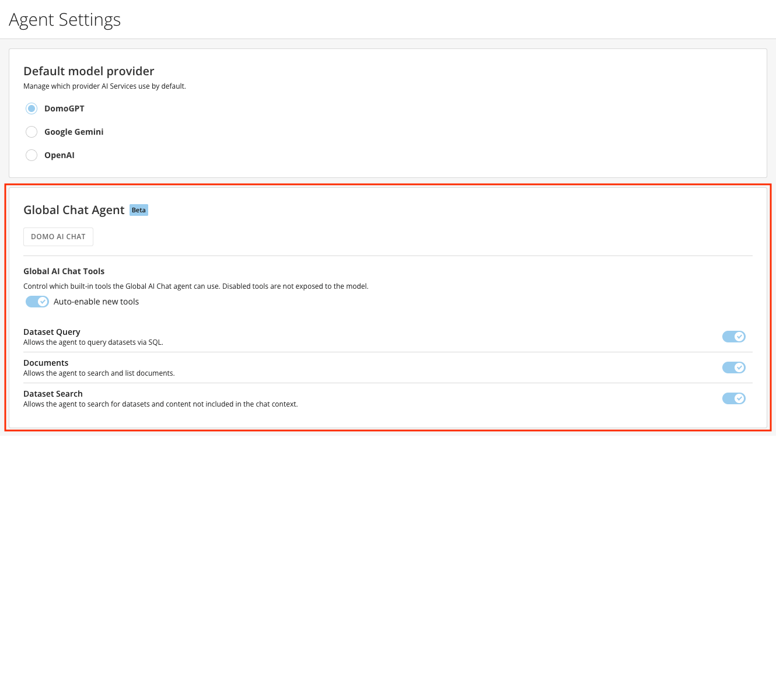
Task: Click the Dataset Query tool name
Action: [x=52, y=332]
